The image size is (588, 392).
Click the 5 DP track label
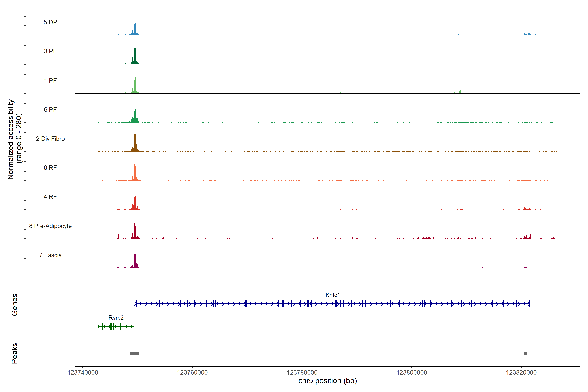50,22
